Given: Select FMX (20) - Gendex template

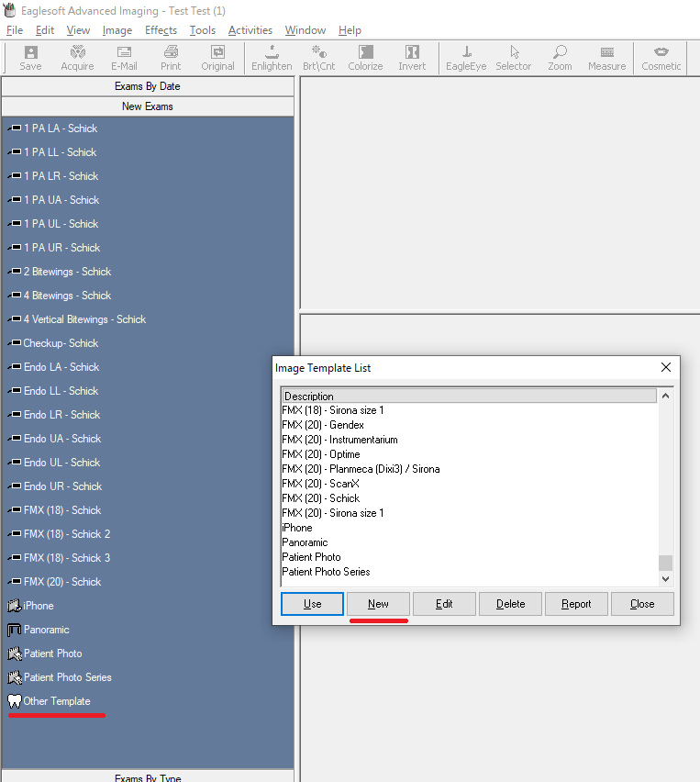Looking at the screenshot, I should coord(323,425).
